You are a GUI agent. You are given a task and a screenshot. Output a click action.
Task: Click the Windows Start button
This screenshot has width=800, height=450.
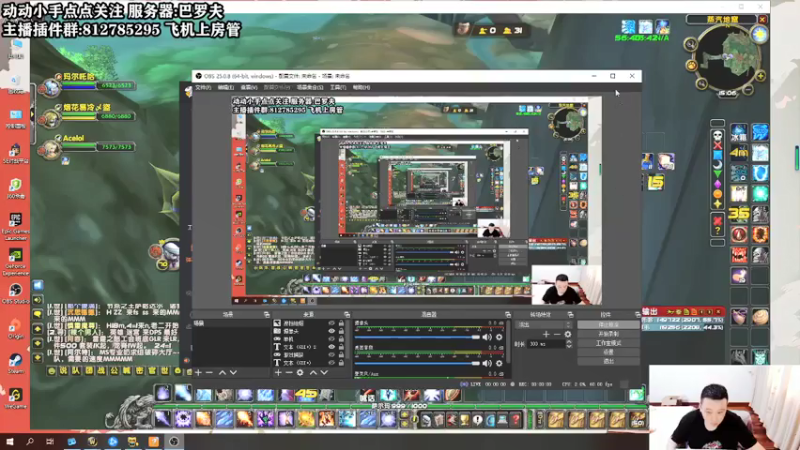10,441
